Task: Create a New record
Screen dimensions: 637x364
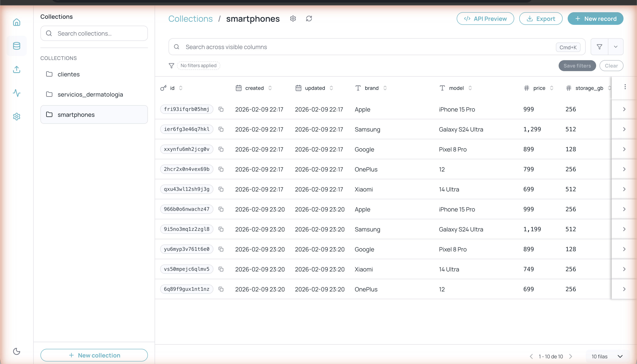Action: [x=596, y=19]
